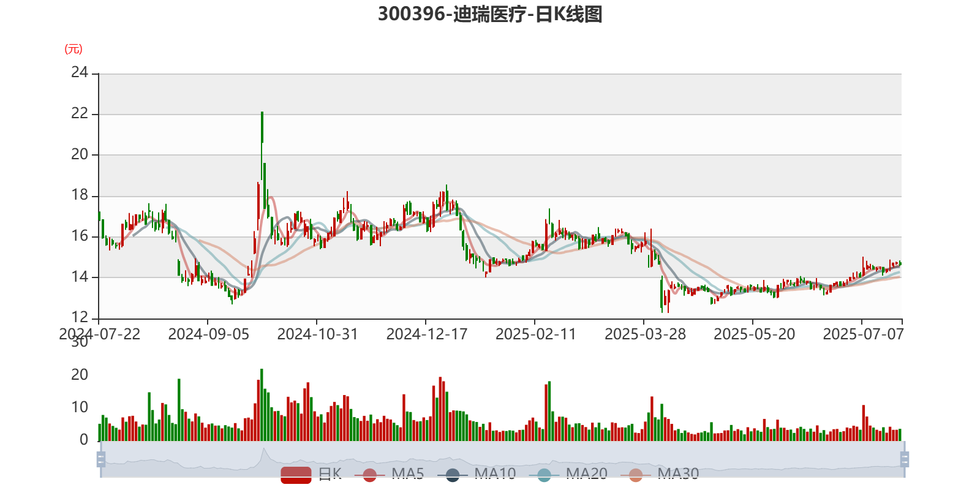
Task: Click the 2024-10-31 date axis label
Action: pos(317,334)
